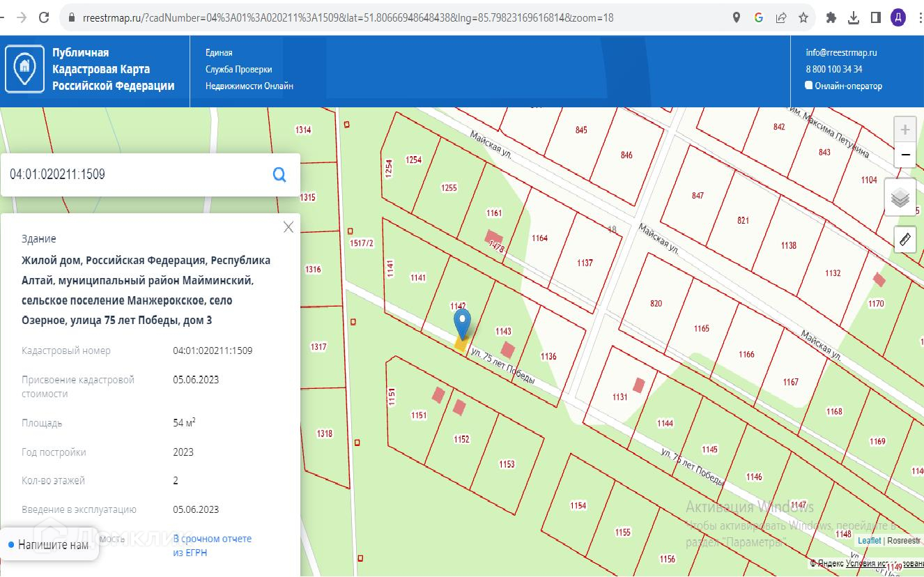The image size is (924, 577).
Task: Click the blue map location pin
Action: (x=462, y=323)
